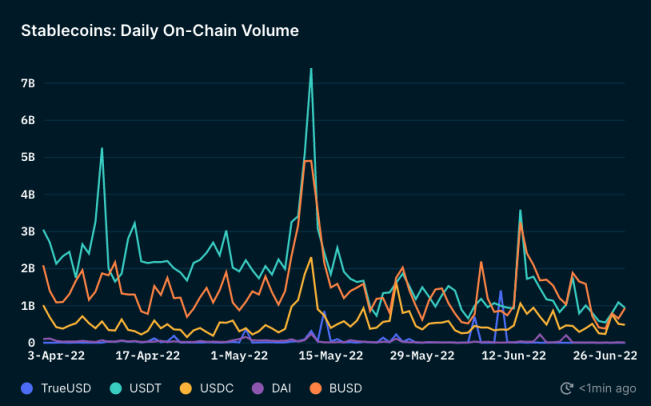
Task: Click the DAI purple legend dot
Action: pos(258,389)
